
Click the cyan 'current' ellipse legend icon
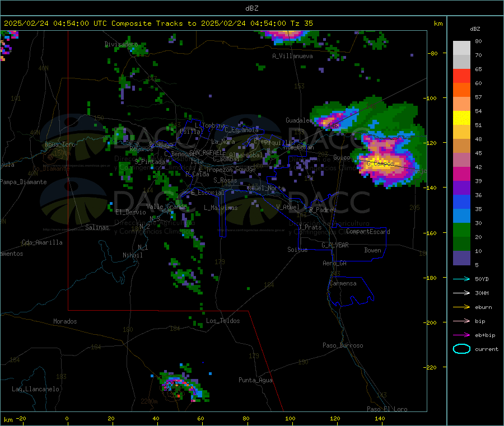461,349
